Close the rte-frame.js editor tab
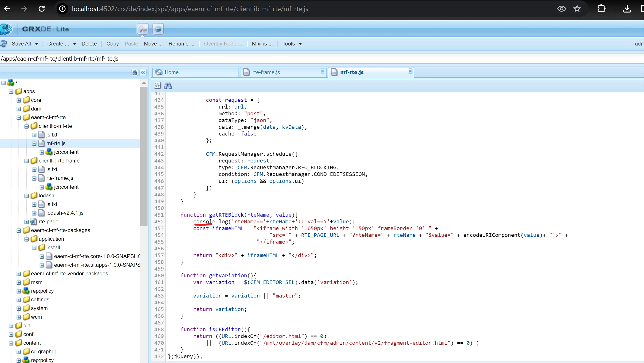644x363 pixels. [322, 71]
